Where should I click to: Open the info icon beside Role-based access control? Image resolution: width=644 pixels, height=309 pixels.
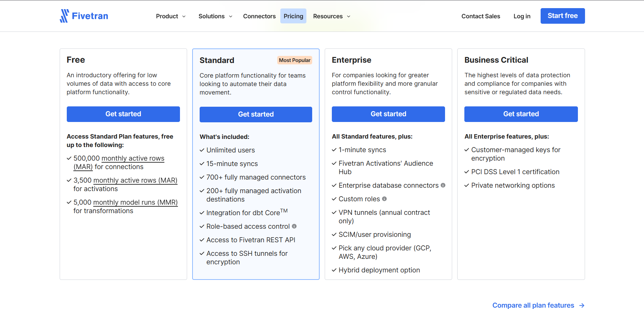294,226
